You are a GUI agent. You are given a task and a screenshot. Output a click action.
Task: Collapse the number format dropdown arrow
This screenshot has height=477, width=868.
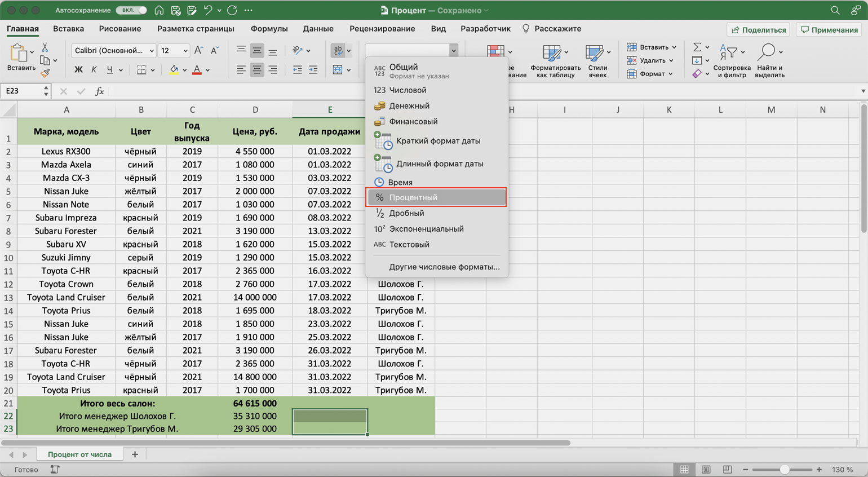(x=453, y=51)
